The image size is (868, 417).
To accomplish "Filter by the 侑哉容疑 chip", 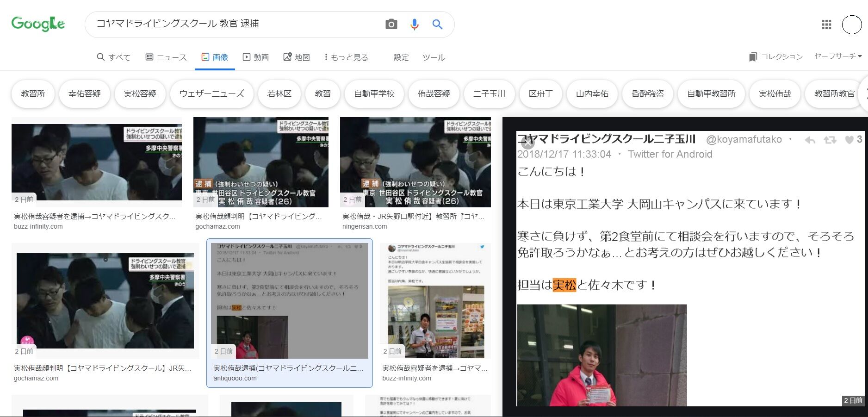I will (x=434, y=94).
